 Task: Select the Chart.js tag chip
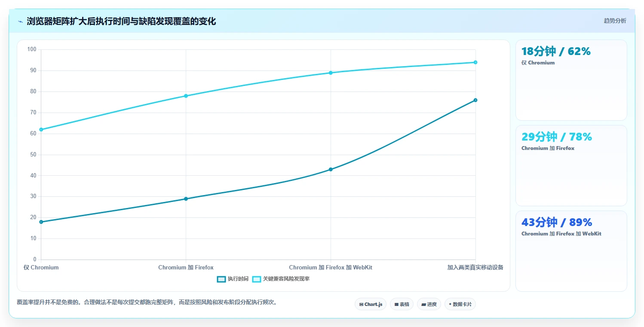[371, 304]
